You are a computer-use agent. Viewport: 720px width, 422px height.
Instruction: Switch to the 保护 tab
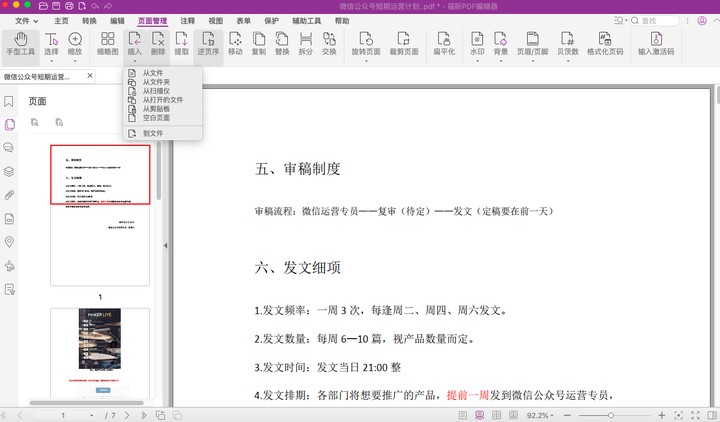[x=271, y=21]
